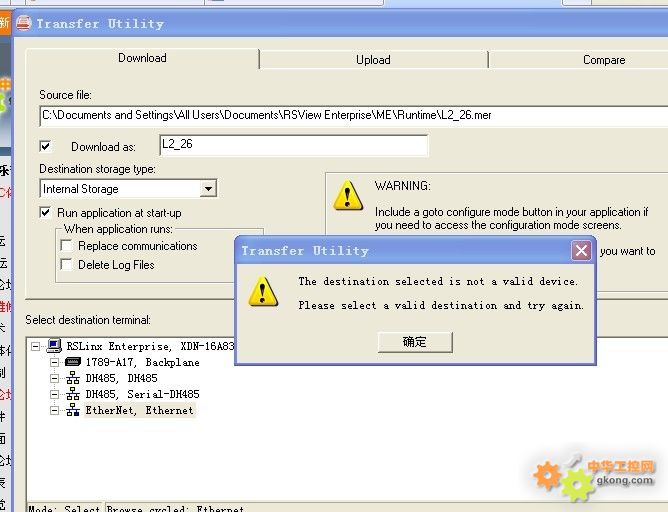Screen dimensions: 668x512
Task: Uncheck Run application at start-up
Action: point(45,212)
